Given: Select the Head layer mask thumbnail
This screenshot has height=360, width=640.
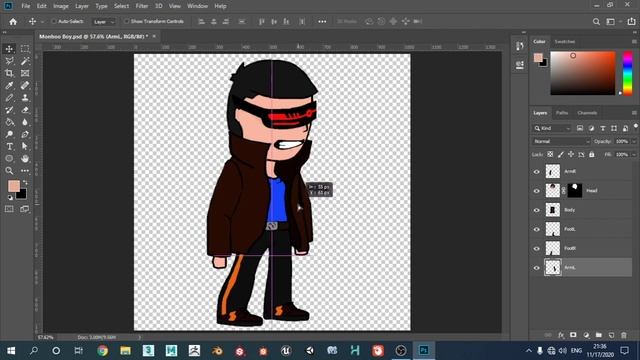Looking at the screenshot, I should pyautogui.click(x=575, y=191).
